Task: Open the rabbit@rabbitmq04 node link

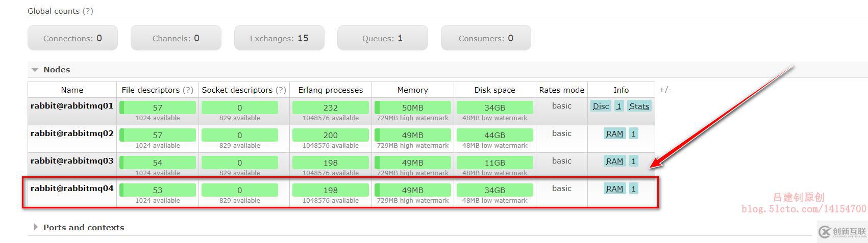Action: click(72, 188)
